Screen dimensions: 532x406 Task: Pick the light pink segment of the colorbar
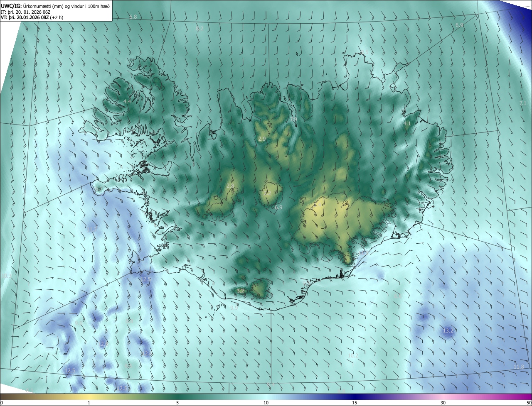point(443,397)
